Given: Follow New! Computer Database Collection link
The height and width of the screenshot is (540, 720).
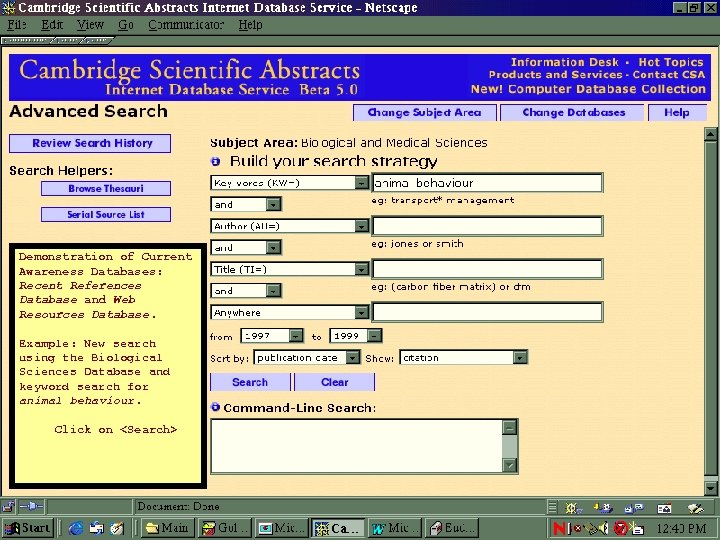Looking at the screenshot, I should [588, 89].
